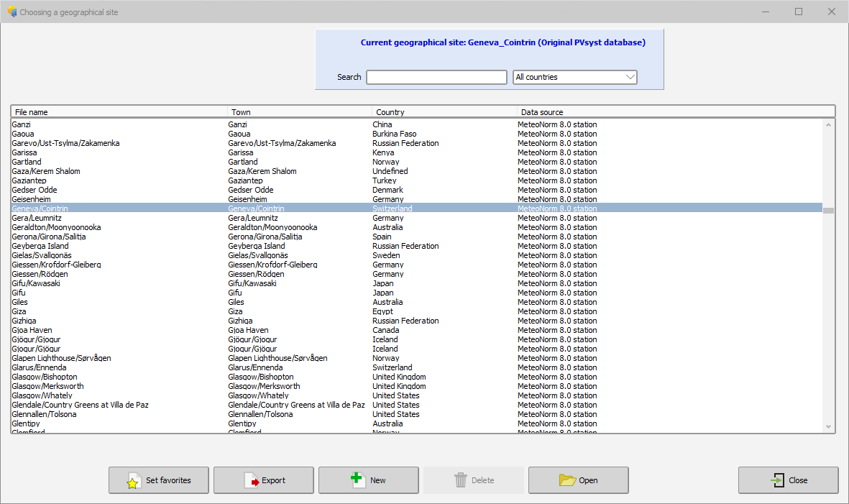This screenshot has height=504, width=849.
Task: Select Glarus/Ennenda file name
Action: pos(39,367)
